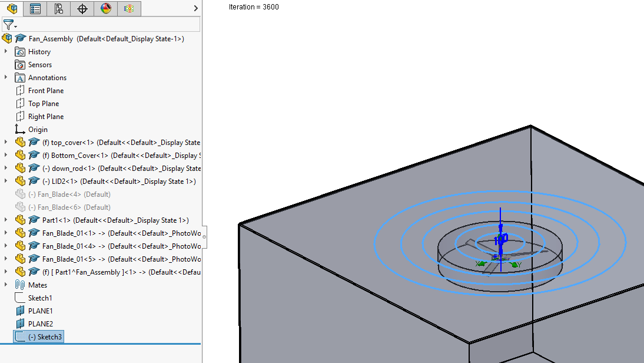Expand the History folder

tap(6, 52)
